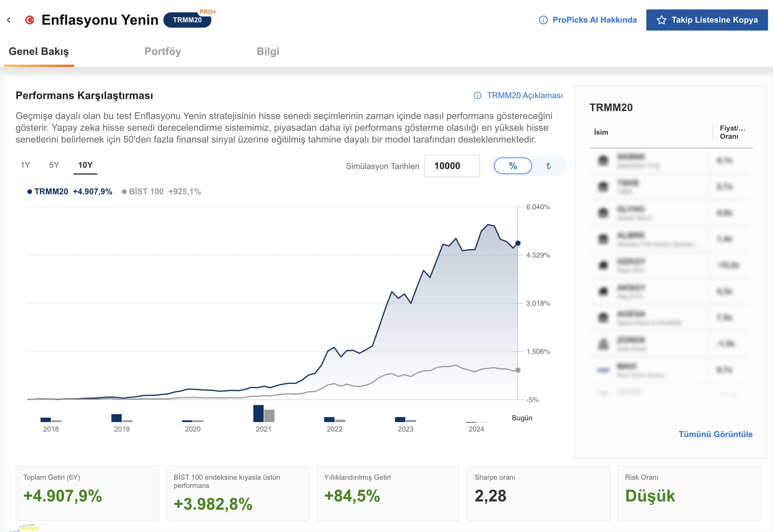Click Risk Oranı Düşük card
This screenshot has width=773, height=532.
[689, 493]
